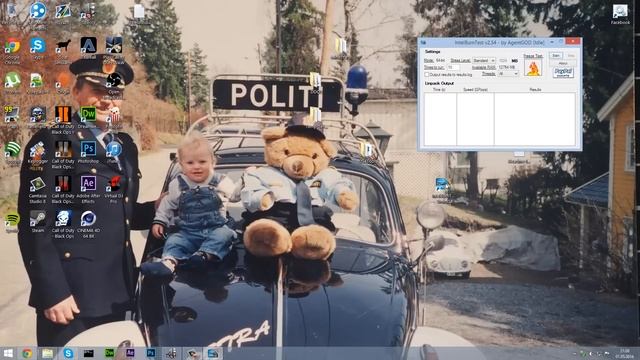Open the Google Chrome desktop shortcut
Screen dimensions: 640x360
click(x=12, y=50)
